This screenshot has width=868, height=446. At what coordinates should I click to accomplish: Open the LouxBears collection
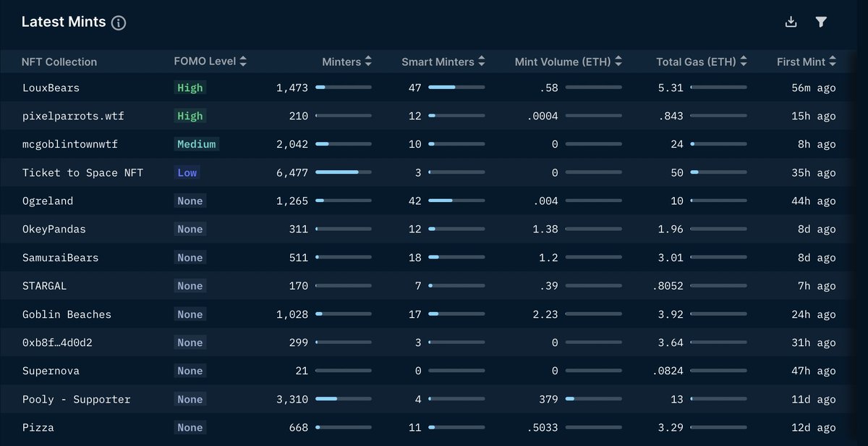49,88
